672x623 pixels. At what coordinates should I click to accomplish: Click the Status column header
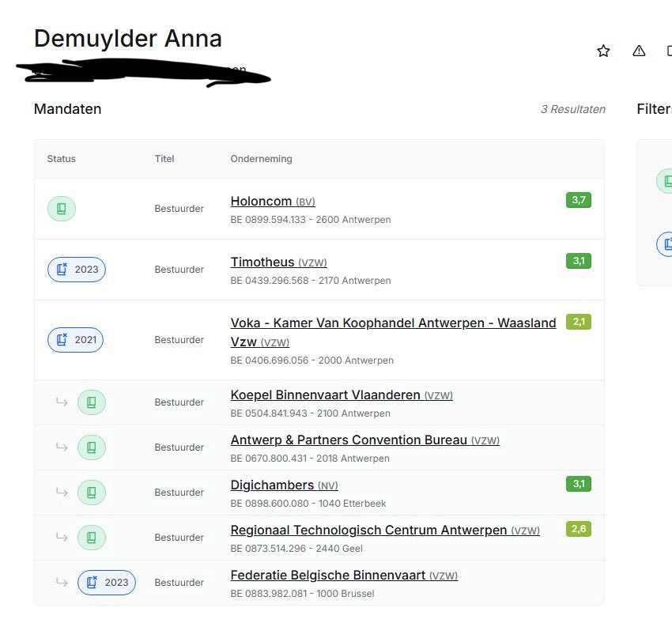coord(62,159)
